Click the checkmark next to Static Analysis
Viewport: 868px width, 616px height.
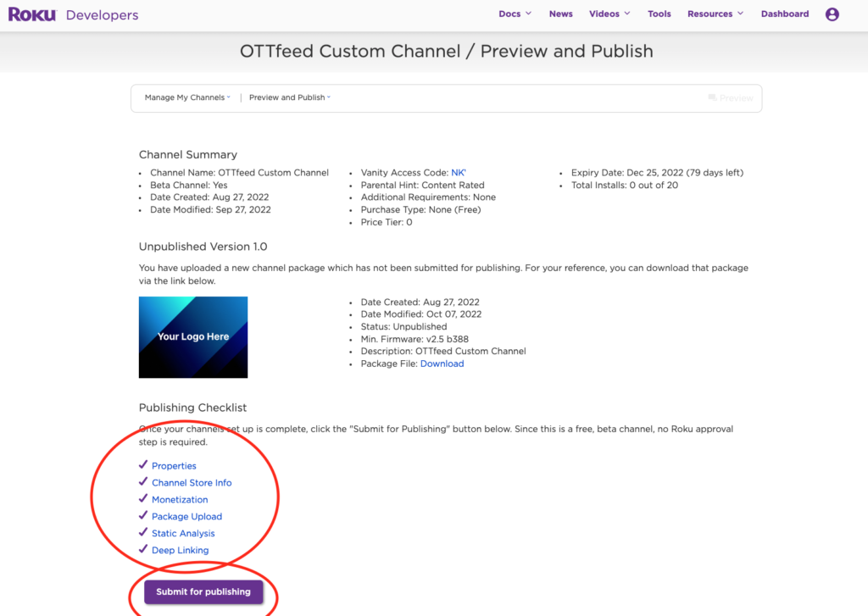(142, 532)
